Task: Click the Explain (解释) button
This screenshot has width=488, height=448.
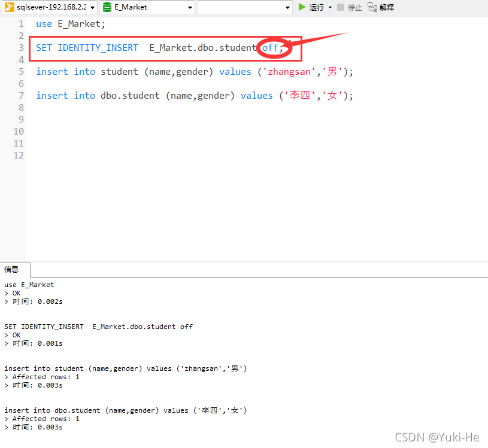Action: pyautogui.click(x=381, y=7)
